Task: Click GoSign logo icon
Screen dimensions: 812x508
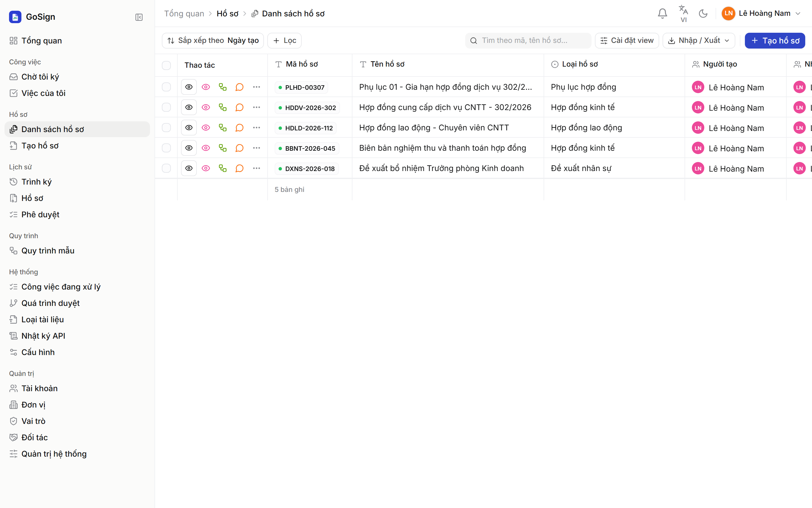Action: pos(15,17)
